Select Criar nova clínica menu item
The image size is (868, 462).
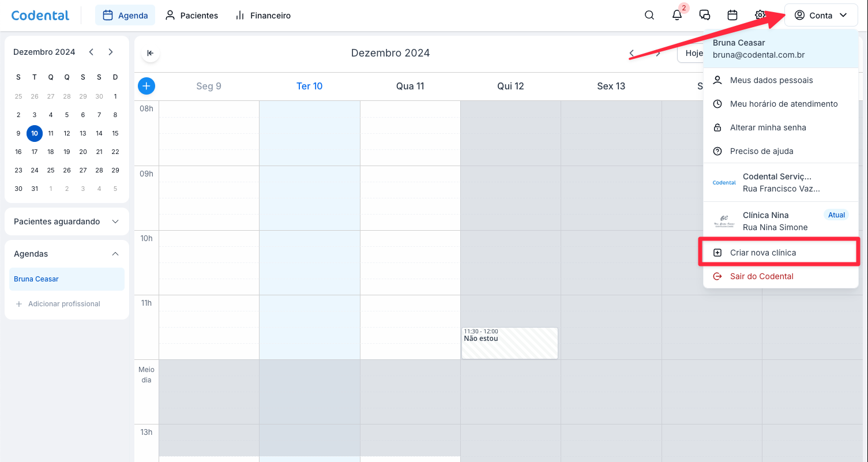pos(762,253)
